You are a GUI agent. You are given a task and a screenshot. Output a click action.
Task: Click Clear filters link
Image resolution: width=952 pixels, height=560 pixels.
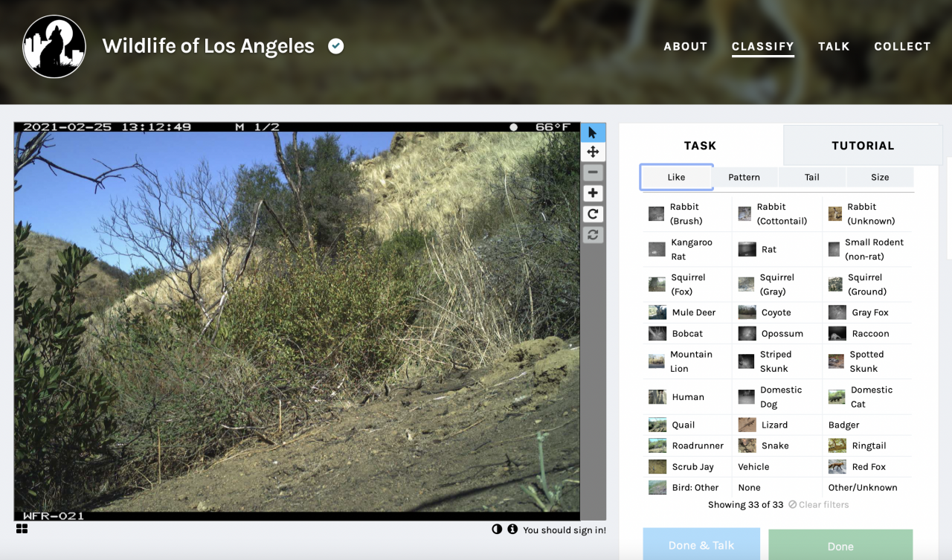818,505
